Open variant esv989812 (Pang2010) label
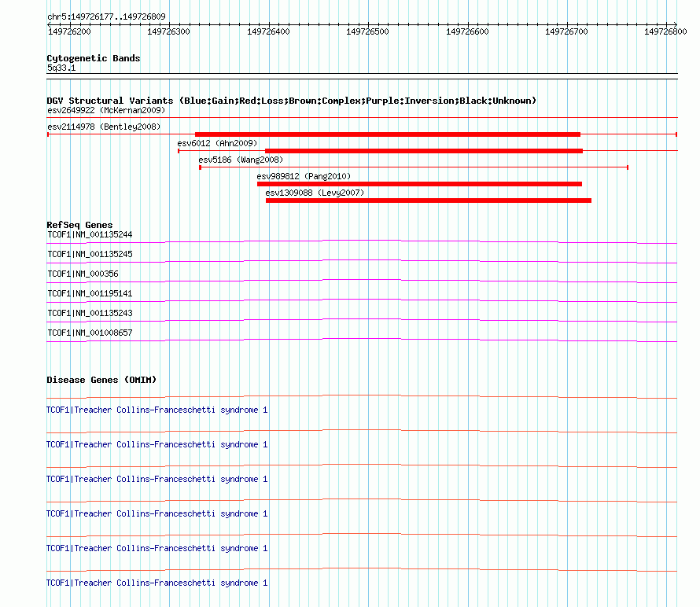 point(304,176)
